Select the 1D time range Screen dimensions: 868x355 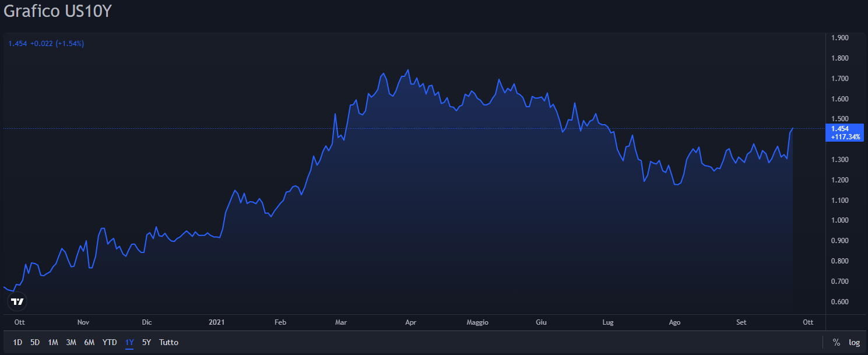pyautogui.click(x=17, y=342)
